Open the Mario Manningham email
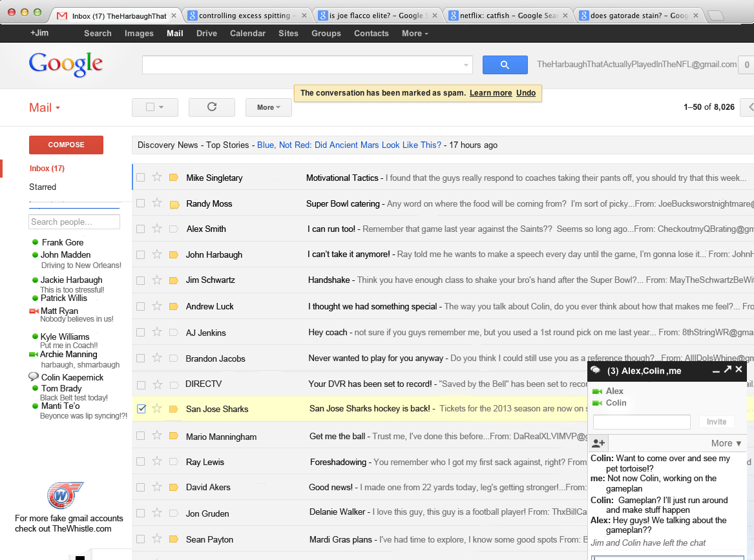 pyautogui.click(x=360, y=436)
